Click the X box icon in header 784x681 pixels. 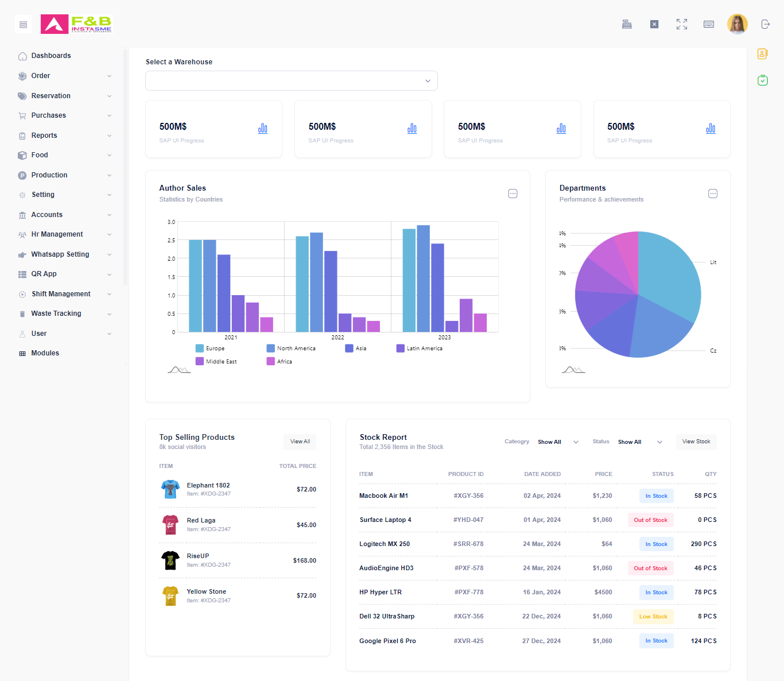click(x=654, y=24)
